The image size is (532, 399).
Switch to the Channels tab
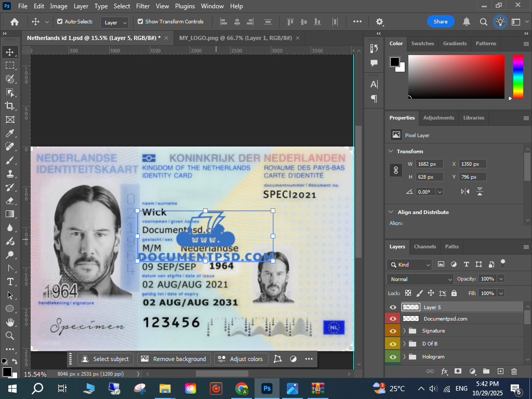[x=424, y=246]
